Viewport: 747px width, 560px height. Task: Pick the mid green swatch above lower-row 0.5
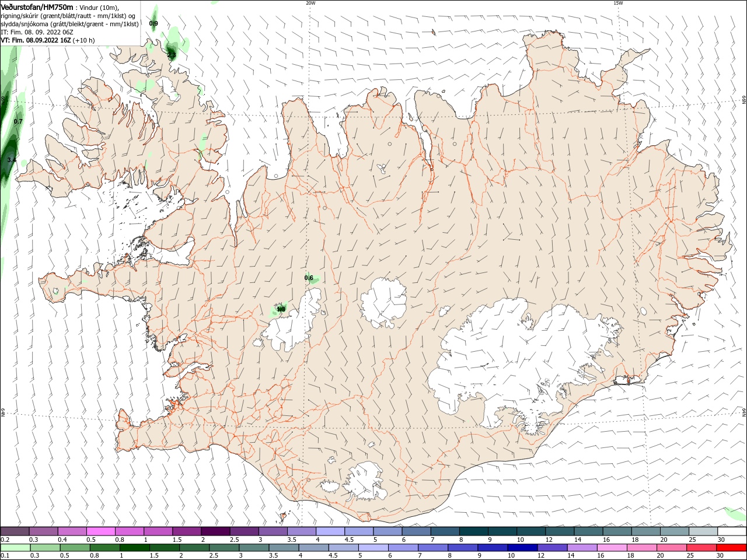pyautogui.click(x=75, y=548)
